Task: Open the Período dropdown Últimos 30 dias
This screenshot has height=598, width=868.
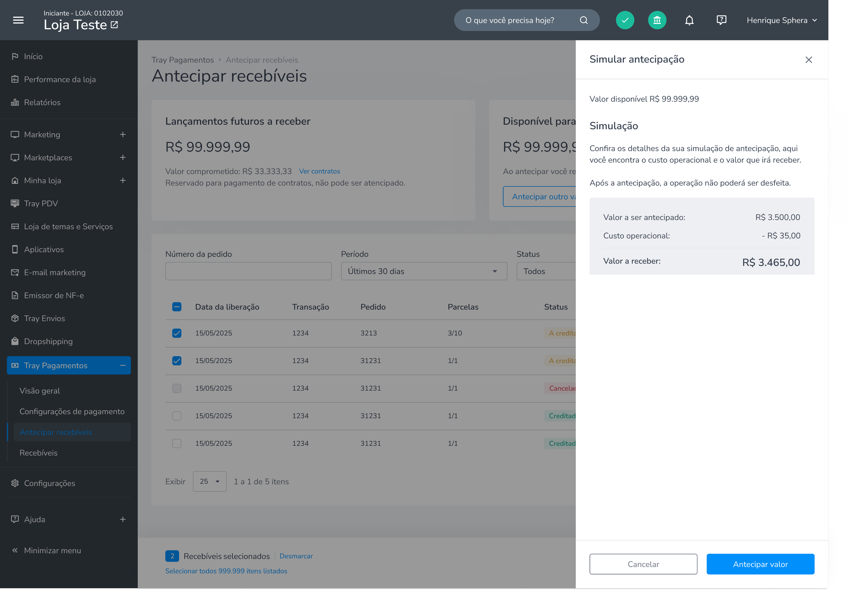Action: click(424, 271)
